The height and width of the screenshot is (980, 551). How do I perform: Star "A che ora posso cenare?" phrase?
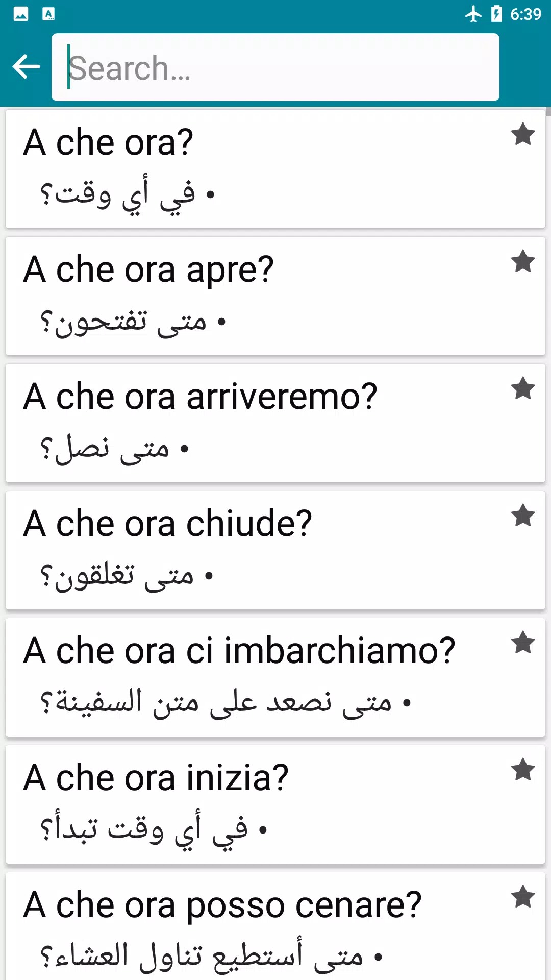click(x=523, y=897)
